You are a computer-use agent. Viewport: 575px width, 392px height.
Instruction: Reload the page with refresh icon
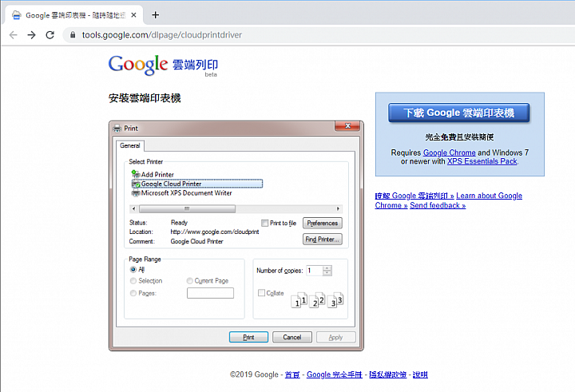coord(50,35)
